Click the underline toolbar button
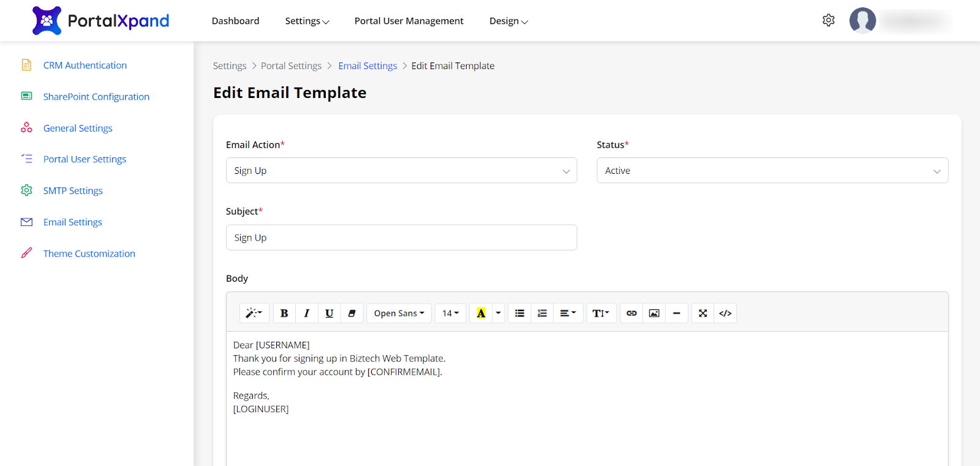The image size is (980, 466). [x=329, y=313]
